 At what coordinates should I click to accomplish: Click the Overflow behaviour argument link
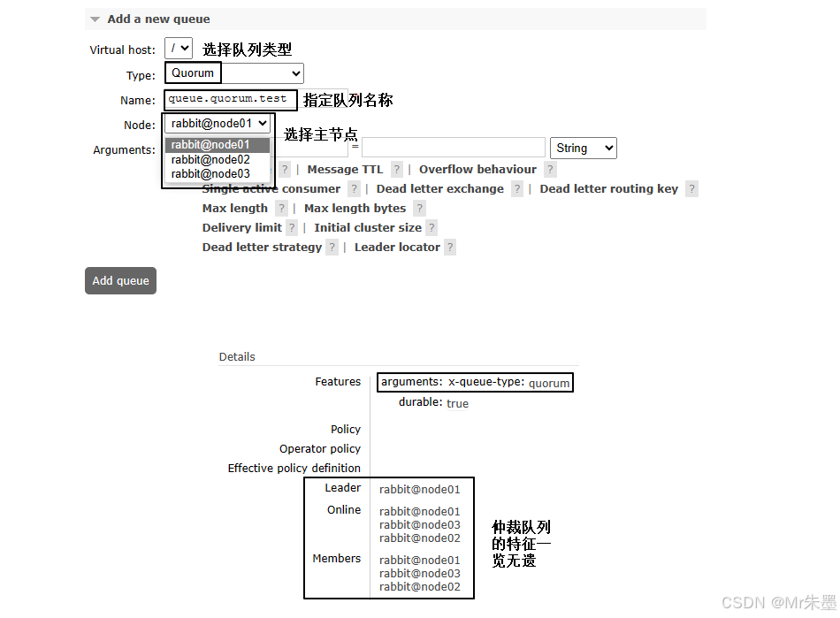(x=477, y=170)
